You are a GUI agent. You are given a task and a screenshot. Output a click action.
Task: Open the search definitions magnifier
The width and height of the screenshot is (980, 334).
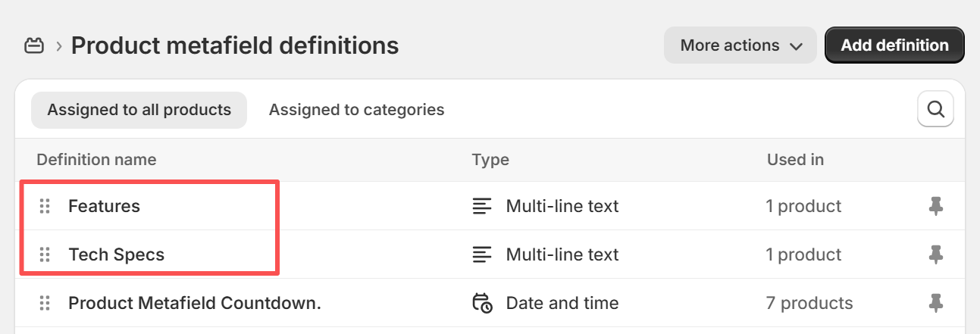pos(935,110)
